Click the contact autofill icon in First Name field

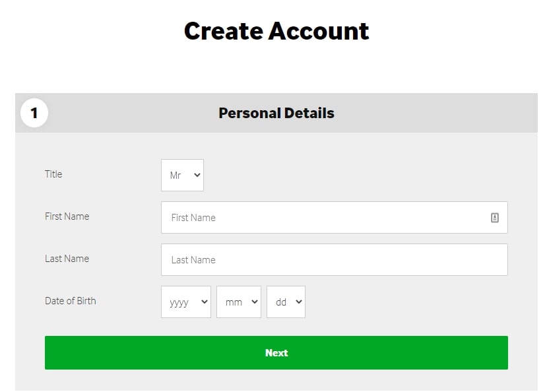495,217
